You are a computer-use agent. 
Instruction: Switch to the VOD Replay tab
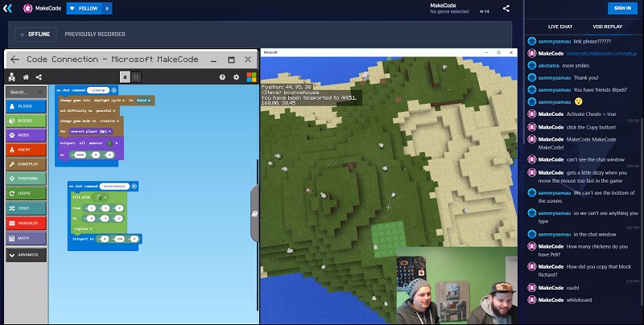tap(608, 27)
